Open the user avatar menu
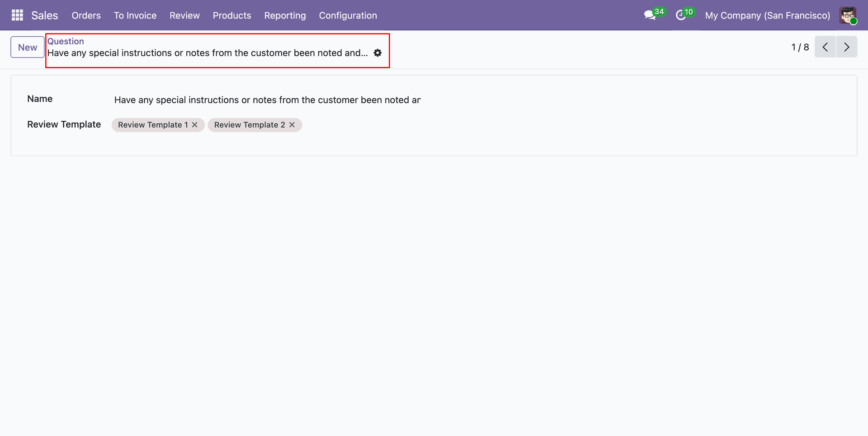The width and height of the screenshot is (868, 436). tap(848, 15)
